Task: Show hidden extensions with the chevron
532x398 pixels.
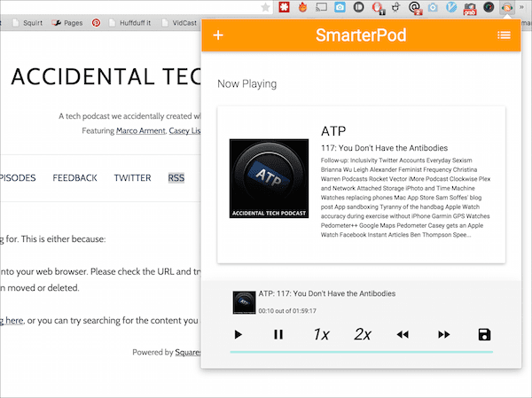Action: [521, 7]
